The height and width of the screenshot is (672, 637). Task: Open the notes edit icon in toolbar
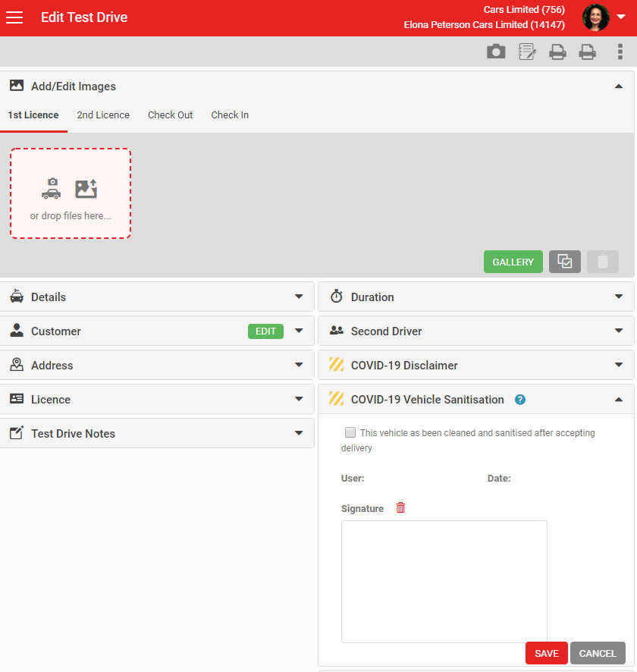tap(527, 52)
